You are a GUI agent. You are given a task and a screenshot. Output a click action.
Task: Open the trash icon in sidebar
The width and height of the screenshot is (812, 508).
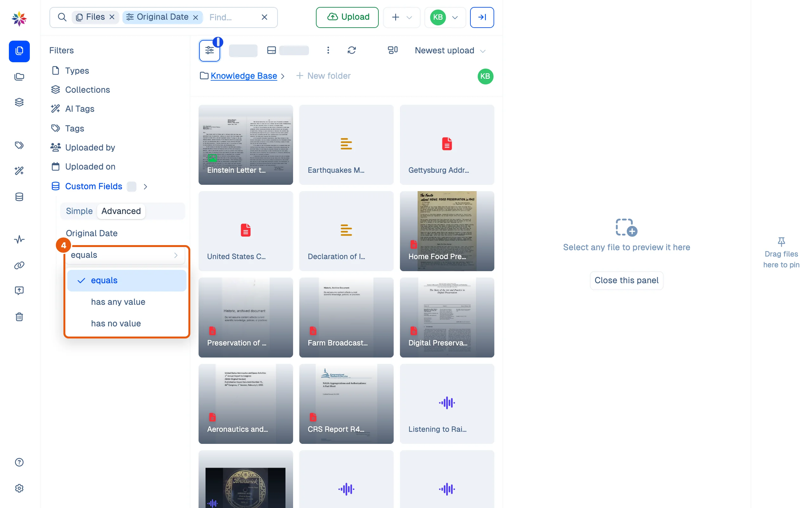(x=19, y=317)
